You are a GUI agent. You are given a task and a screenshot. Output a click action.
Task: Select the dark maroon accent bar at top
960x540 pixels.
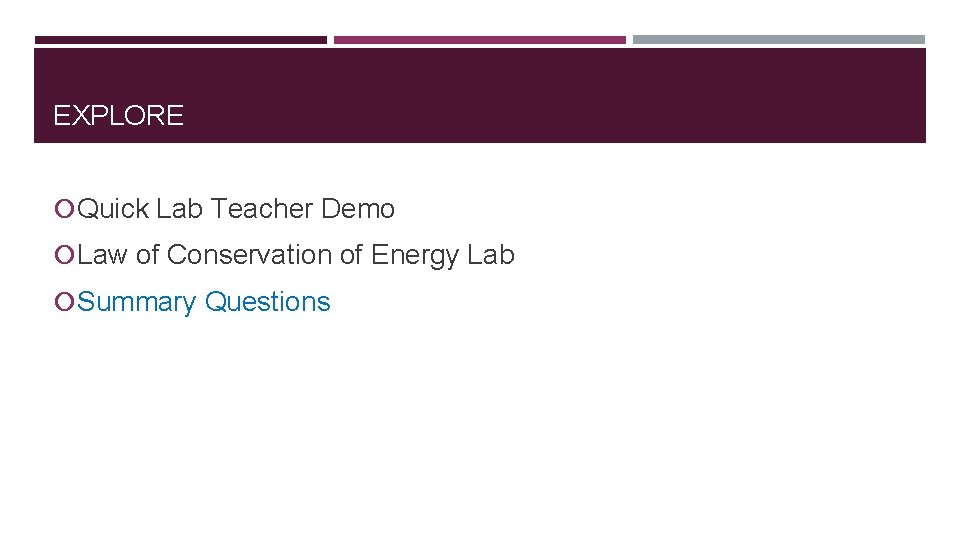181,40
